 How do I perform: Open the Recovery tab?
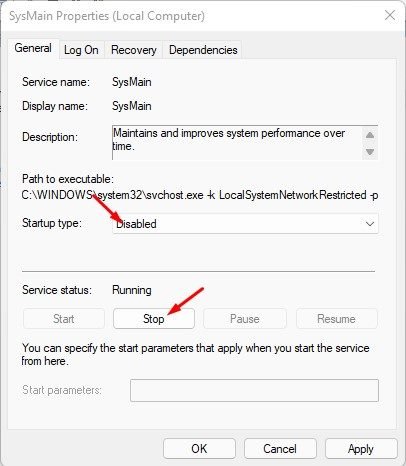pyautogui.click(x=134, y=50)
